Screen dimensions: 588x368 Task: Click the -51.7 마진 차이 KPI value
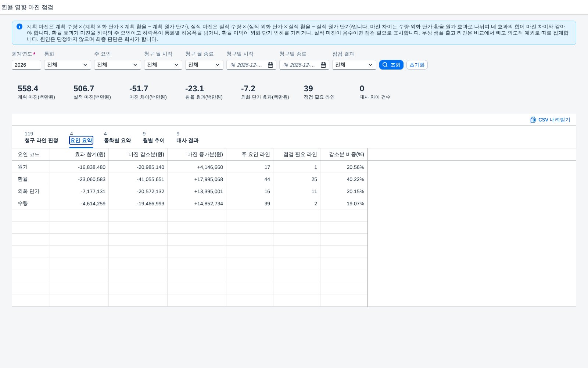pyautogui.click(x=139, y=89)
